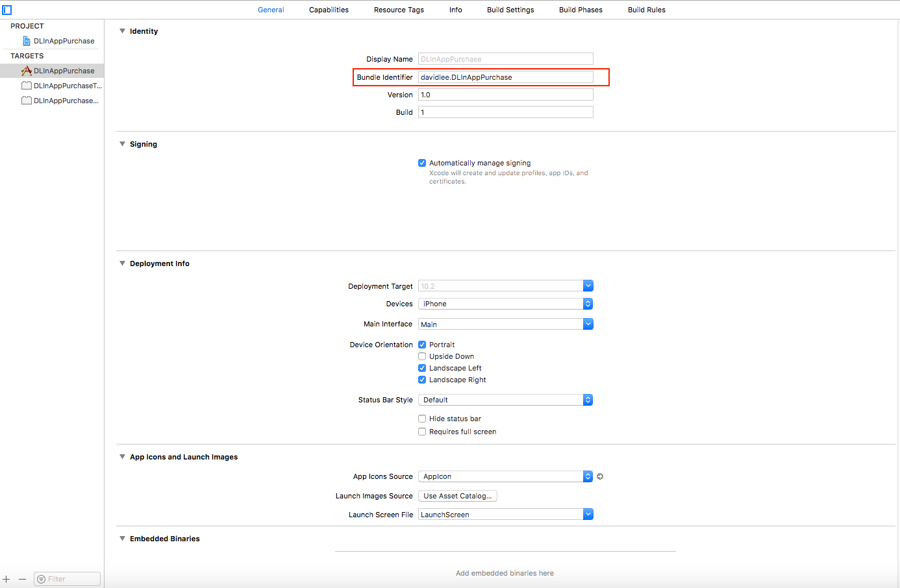Image resolution: width=900 pixels, height=588 pixels.
Task: Switch to the Resource Tags tab
Action: [399, 10]
